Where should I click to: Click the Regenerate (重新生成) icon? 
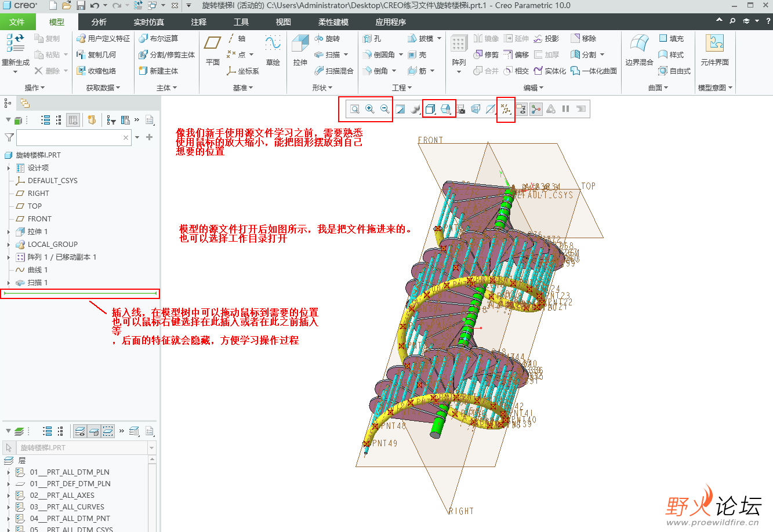coord(15,43)
